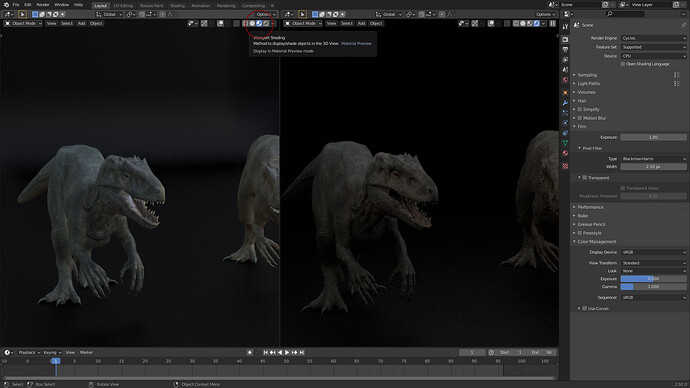Open the Pixel Filter Type Blackman-Harris dropdown

pos(653,159)
